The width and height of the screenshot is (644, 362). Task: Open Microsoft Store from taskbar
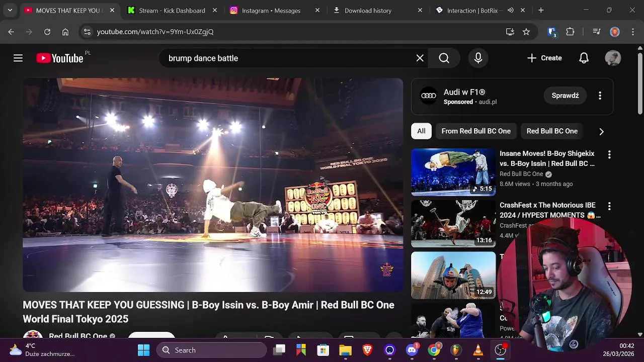[x=323, y=350]
